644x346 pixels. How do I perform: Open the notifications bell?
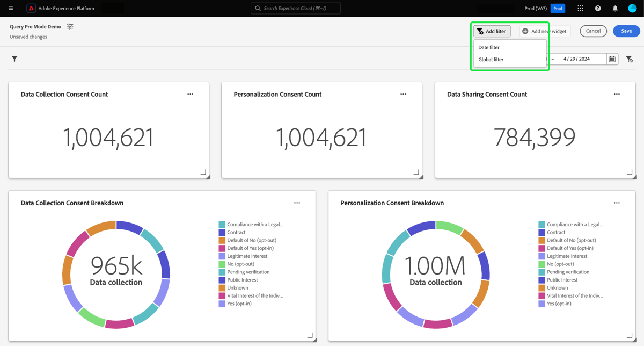point(615,8)
